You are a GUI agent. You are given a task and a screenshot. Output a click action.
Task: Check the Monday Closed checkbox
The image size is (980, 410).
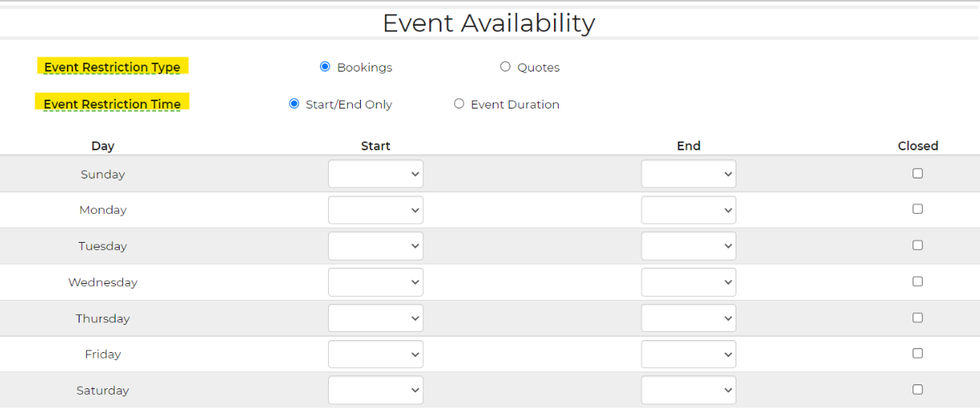tap(917, 209)
